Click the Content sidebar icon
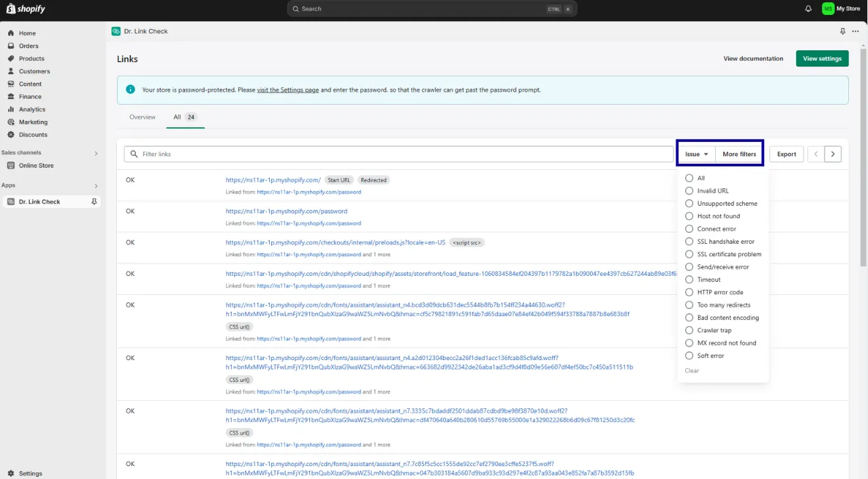The width and height of the screenshot is (868, 479). (11, 84)
